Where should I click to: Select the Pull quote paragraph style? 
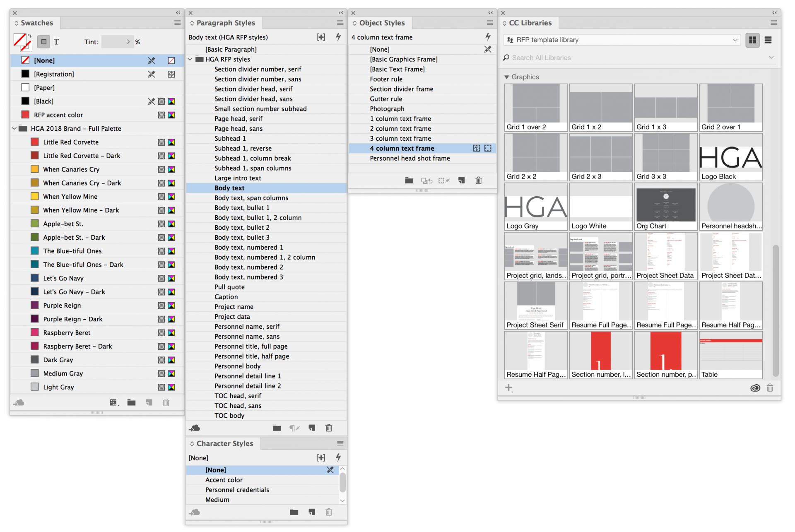[229, 287]
